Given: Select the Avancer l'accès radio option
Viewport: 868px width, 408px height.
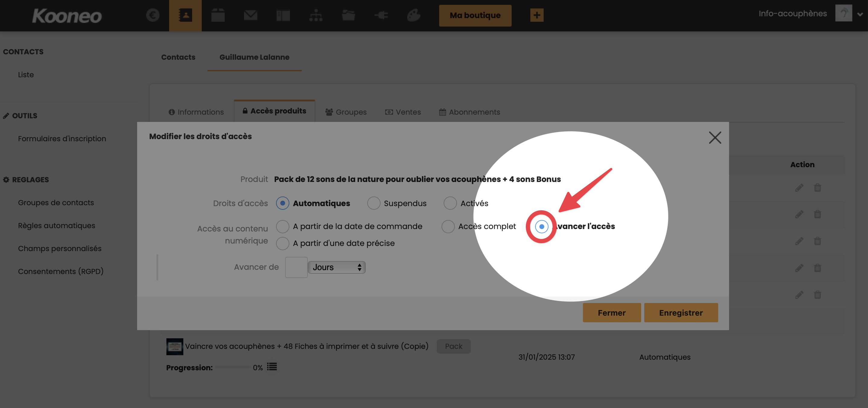Looking at the screenshot, I should pos(542,227).
